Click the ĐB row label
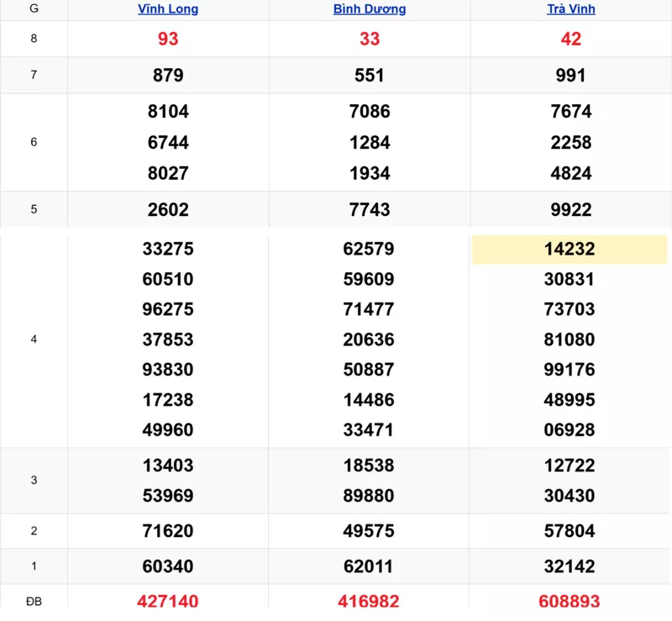 pos(34,601)
